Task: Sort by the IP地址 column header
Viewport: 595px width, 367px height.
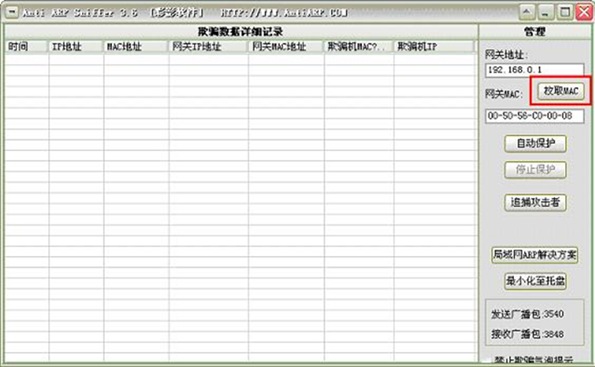Action: (x=76, y=47)
